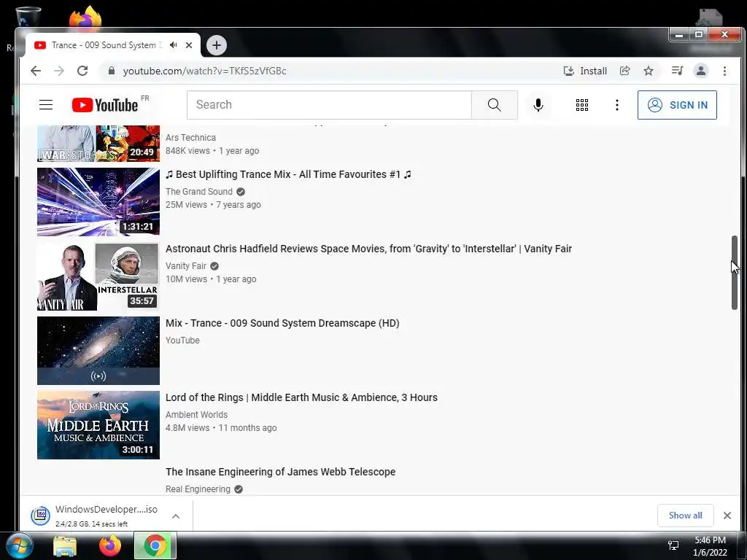Visit the Real Engineering channel
The height and width of the screenshot is (560, 747).
[x=198, y=489]
